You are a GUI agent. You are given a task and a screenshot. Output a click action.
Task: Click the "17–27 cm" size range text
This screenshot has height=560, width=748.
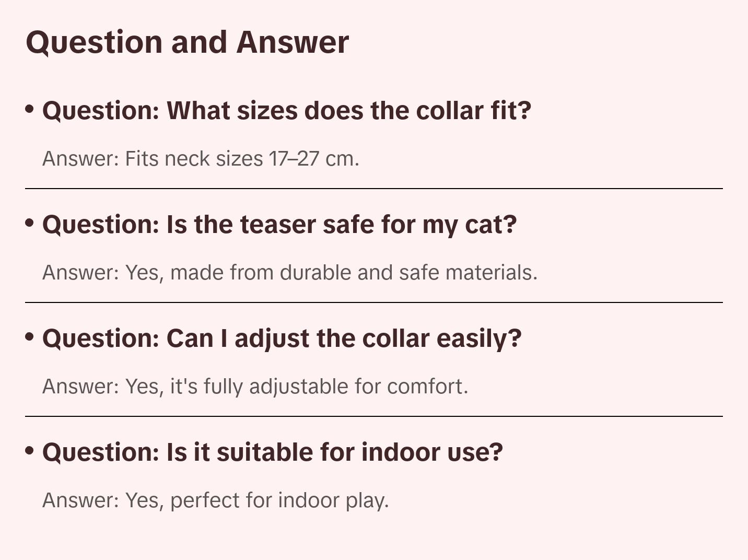(313, 159)
